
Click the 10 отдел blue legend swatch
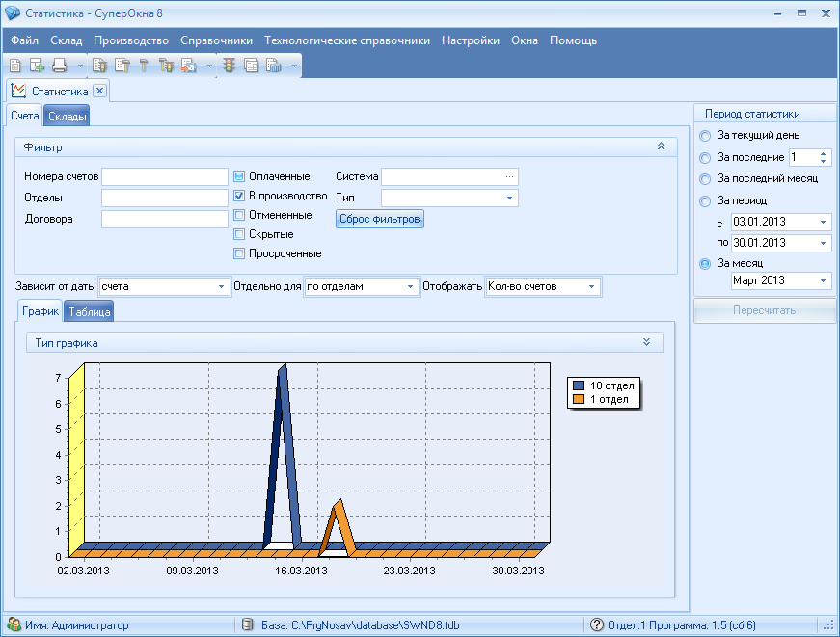(x=579, y=385)
